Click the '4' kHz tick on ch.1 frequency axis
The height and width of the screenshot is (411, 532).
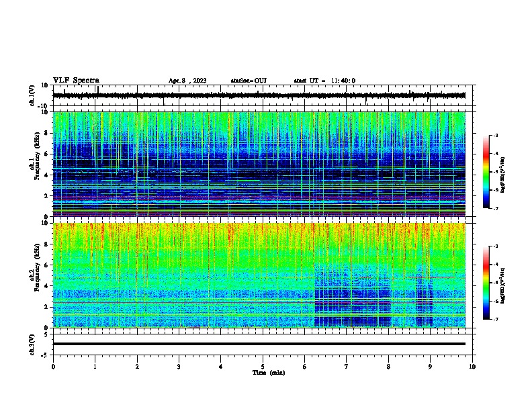coord(46,175)
